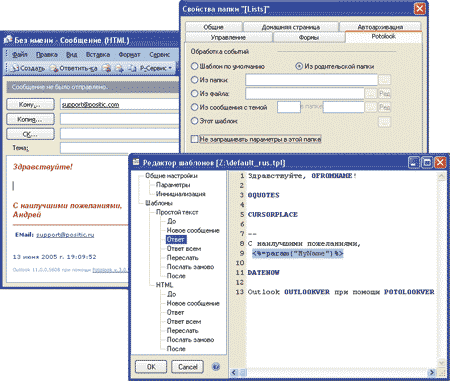Open the Potolook version link in message footer

[109, 270]
